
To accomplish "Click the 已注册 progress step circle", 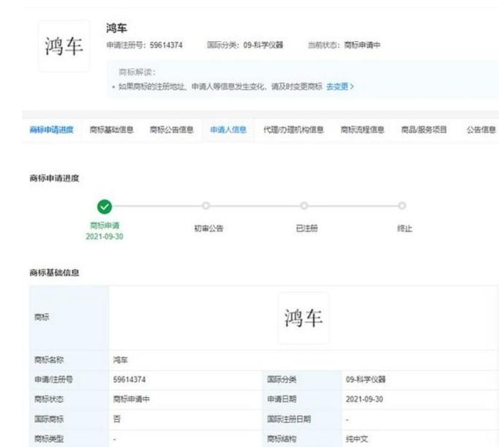I will tap(304, 206).
